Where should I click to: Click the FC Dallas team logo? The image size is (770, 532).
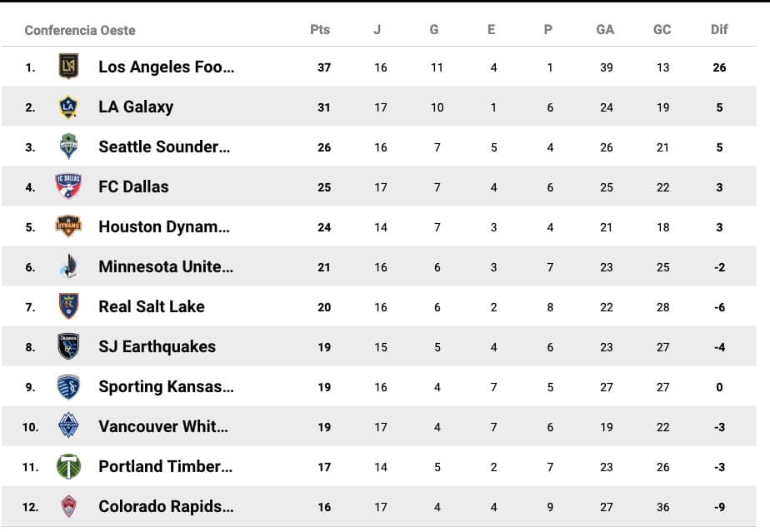[x=68, y=186]
